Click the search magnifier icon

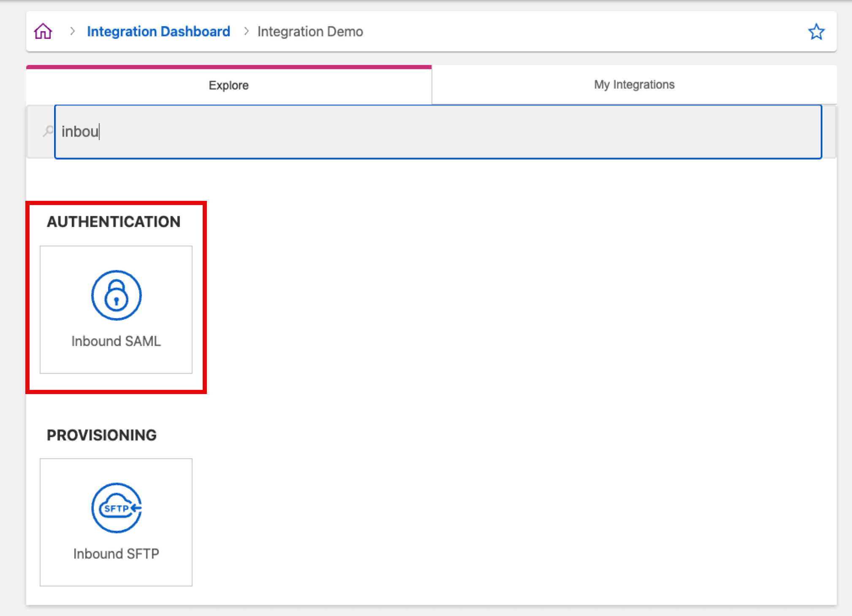(48, 131)
